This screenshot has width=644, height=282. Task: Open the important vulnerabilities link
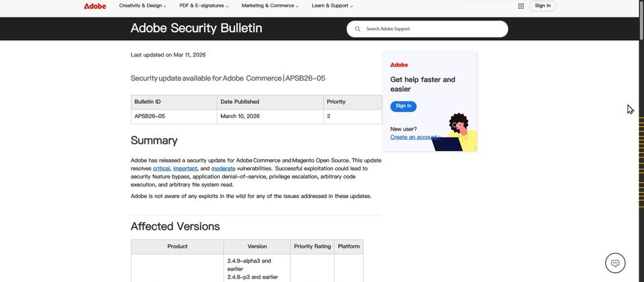185,169
